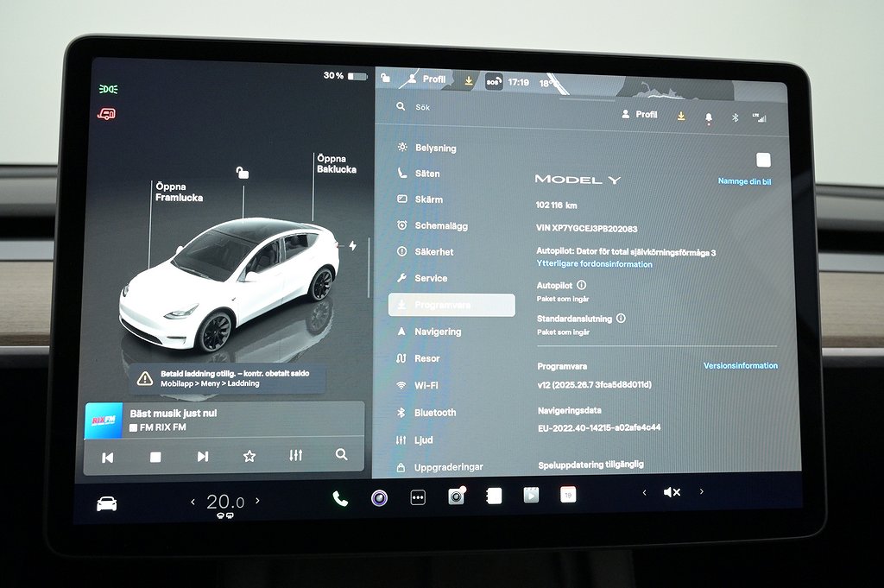Click the Bluetooth status icon
Screen dimensions: 884x588
[x=736, y=117]
